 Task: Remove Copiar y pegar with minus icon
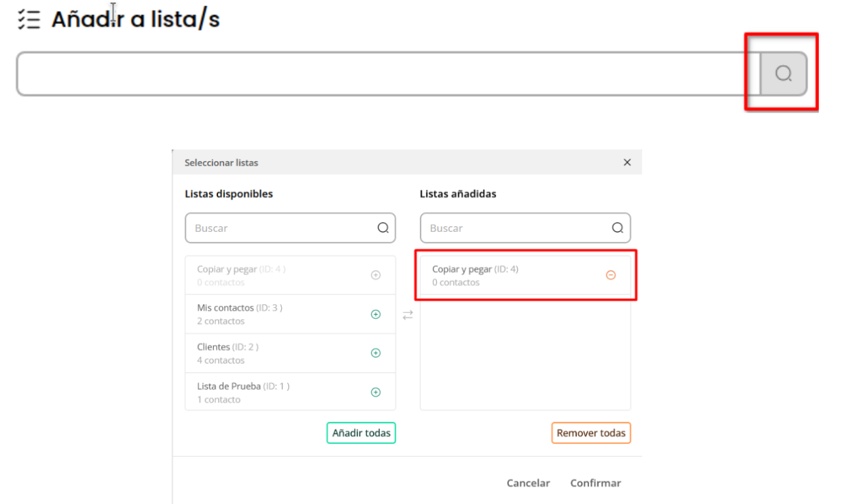610,275
